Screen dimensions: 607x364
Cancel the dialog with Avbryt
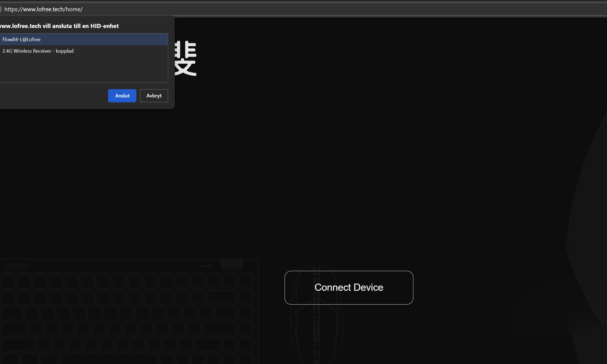pos(154,96)
